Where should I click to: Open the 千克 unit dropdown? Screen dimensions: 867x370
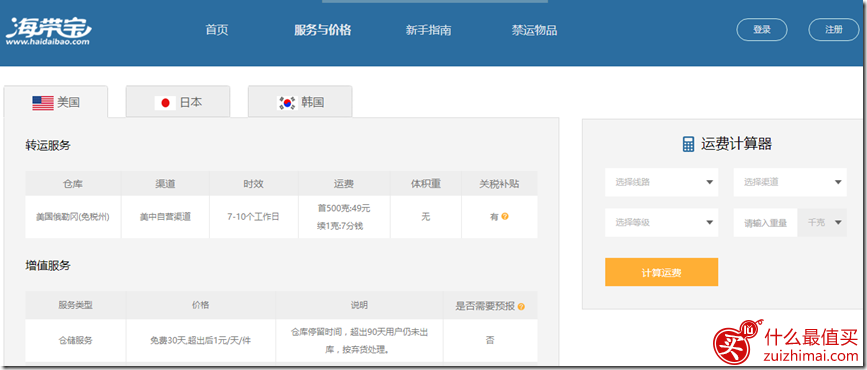coord(822,222)
